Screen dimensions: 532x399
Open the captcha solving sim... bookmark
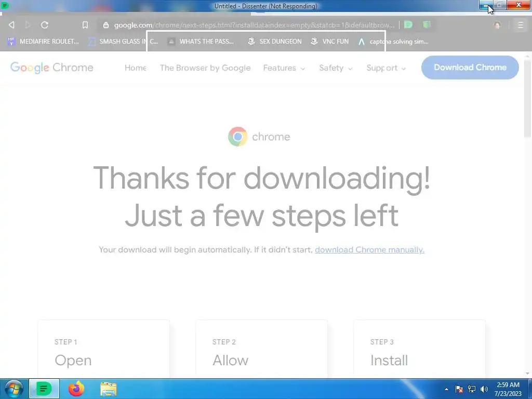[x=393, y=42]
